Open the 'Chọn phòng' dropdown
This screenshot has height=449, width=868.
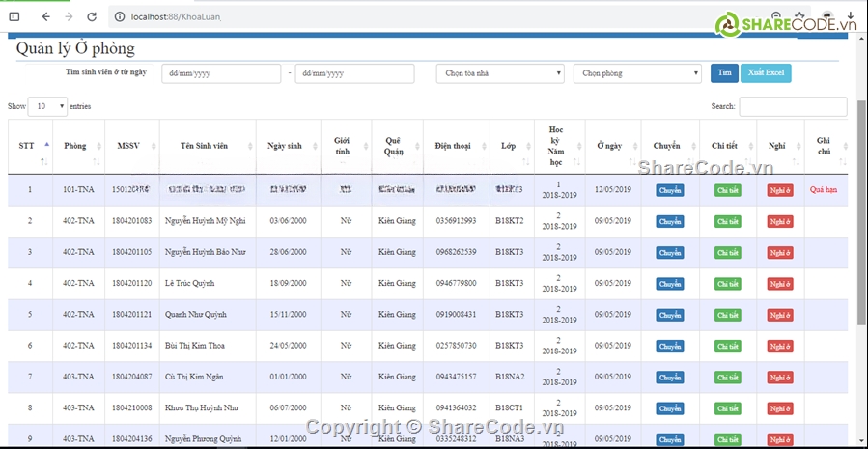click(637, 73)
